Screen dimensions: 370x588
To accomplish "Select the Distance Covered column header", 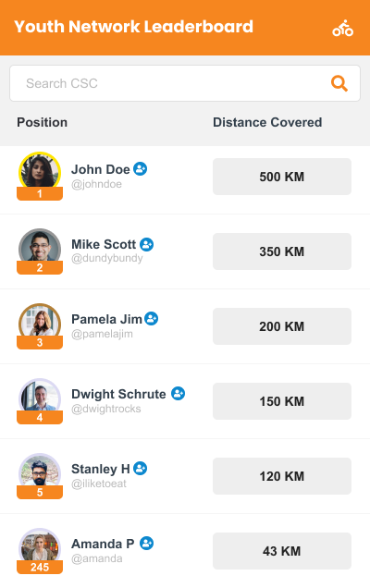I will (267, 122).
